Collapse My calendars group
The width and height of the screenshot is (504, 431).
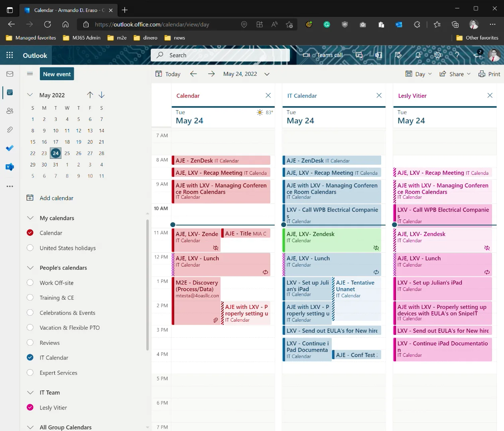pos(30,218)
